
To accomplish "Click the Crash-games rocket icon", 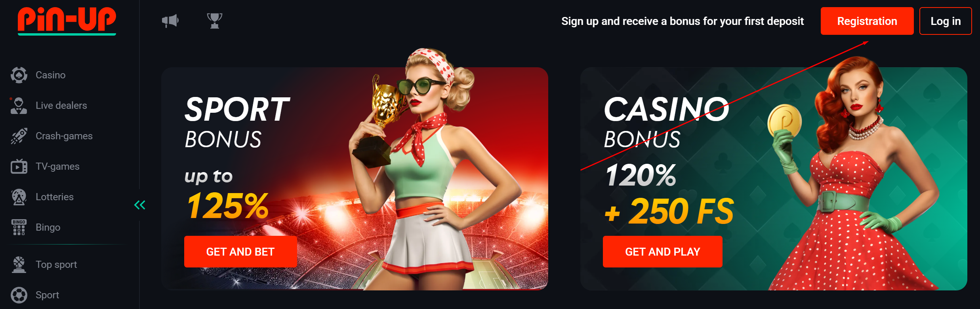I will (x=19, y=136).
